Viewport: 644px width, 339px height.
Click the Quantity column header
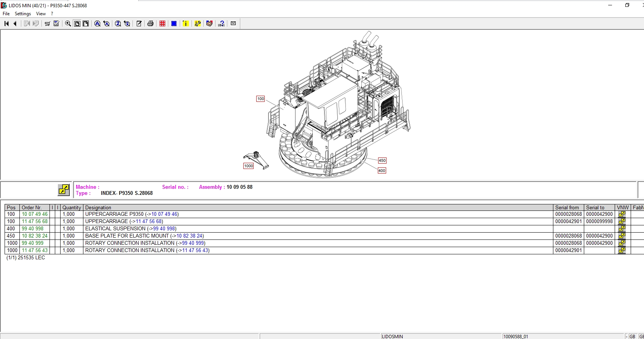[72, 207]
